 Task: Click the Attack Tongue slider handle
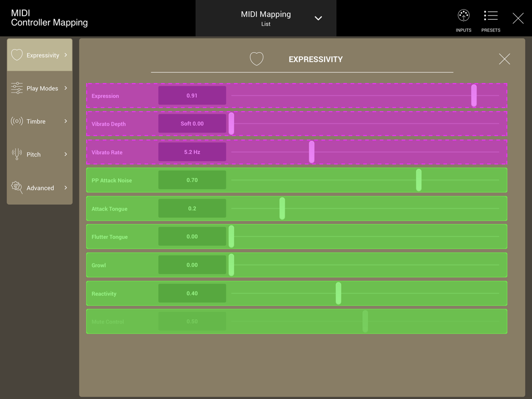click(282, 209)
